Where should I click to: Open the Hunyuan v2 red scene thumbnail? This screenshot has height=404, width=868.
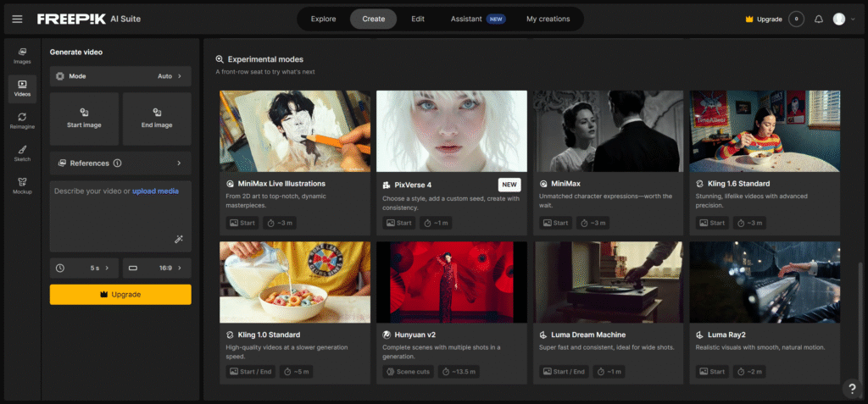click(x=452, y=282)
